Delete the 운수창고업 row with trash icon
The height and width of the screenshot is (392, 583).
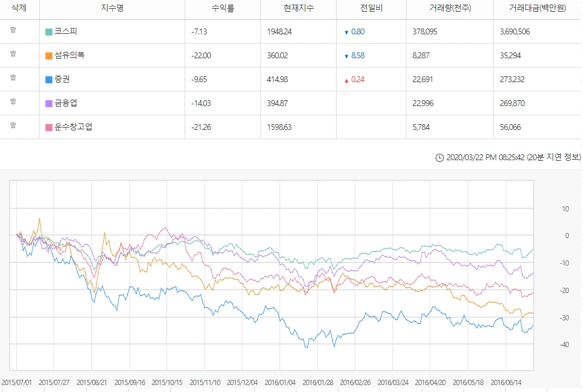pyautogui.click(x=13, y=125)
